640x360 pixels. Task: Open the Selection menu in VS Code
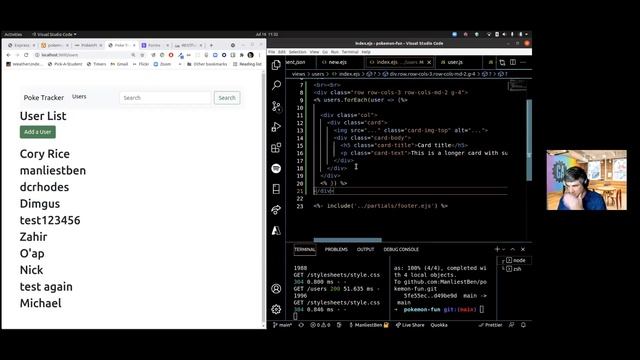[298, 52]
